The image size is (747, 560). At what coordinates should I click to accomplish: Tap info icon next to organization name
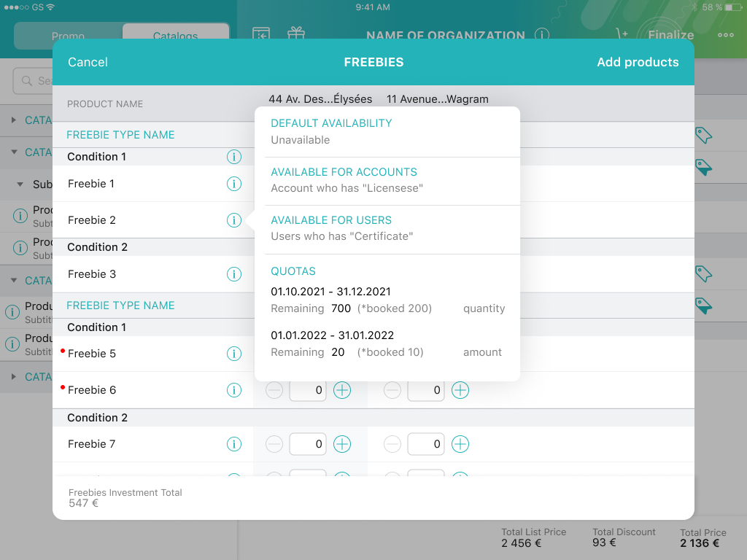coord(541,35)
